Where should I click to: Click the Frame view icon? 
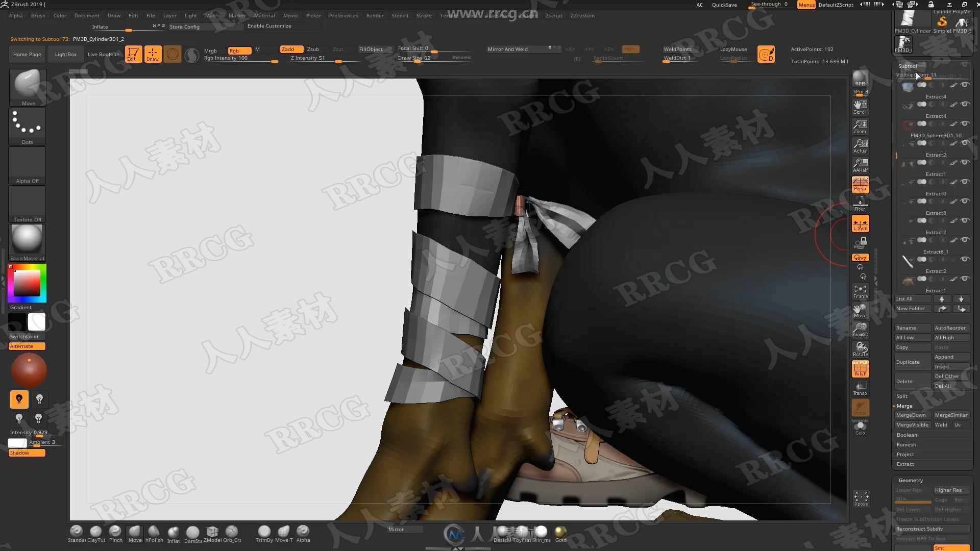860,291
